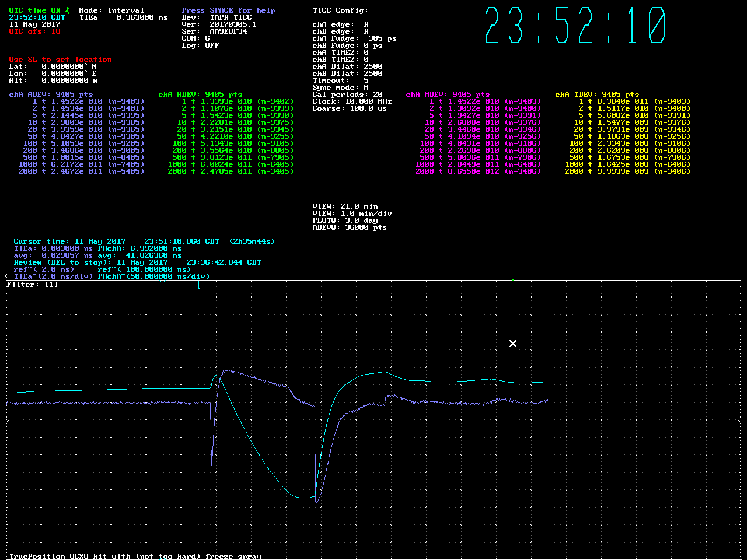
Task: Click the Ver: 20170305.1 line
Action: point(219,24)
